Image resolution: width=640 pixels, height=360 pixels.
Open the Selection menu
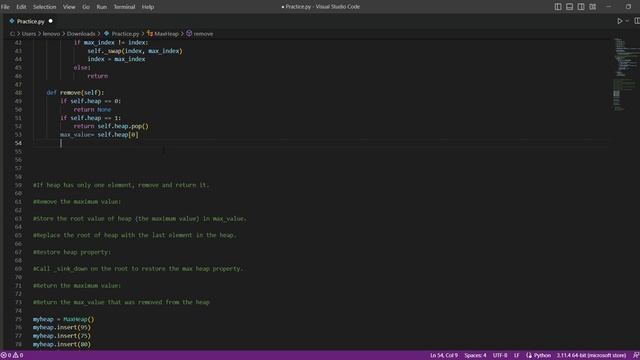(x=44, y=7)
